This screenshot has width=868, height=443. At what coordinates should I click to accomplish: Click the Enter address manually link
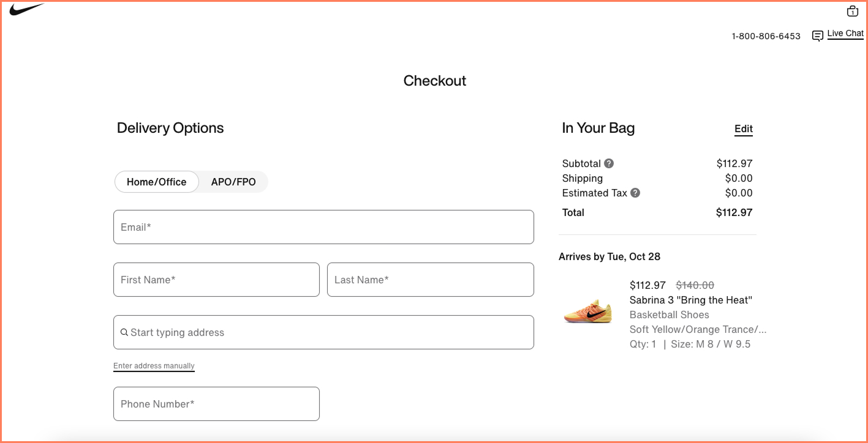click(154, 365)
